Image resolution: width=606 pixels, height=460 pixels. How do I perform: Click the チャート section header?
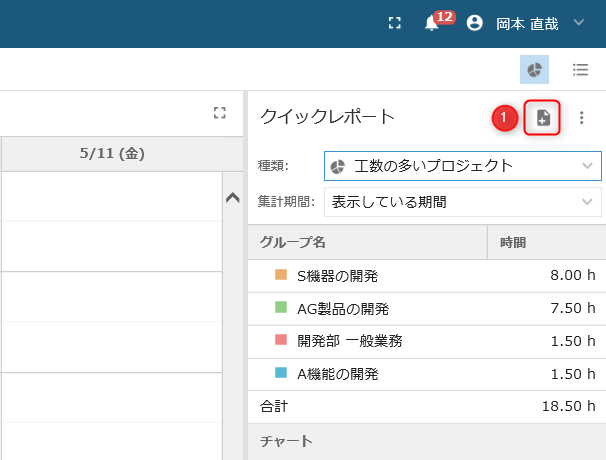(x=427, y=441)
